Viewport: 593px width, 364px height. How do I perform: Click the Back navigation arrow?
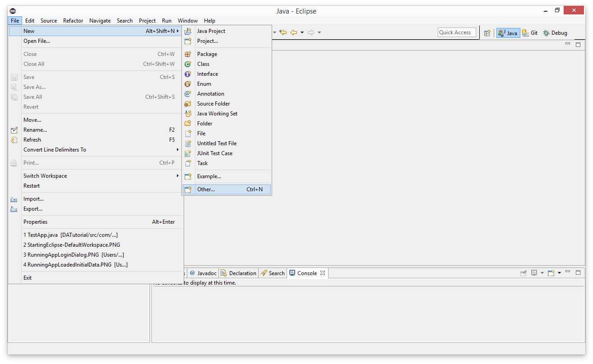pos(294,32)
